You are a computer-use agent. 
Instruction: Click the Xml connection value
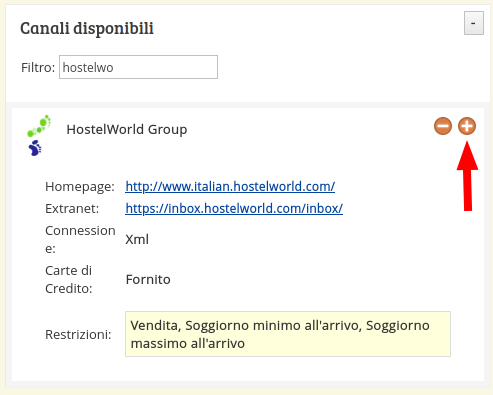[x=137, y=239]
